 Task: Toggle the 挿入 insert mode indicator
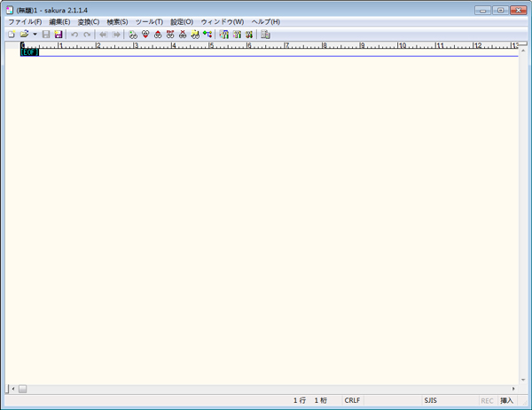[507, 401]
